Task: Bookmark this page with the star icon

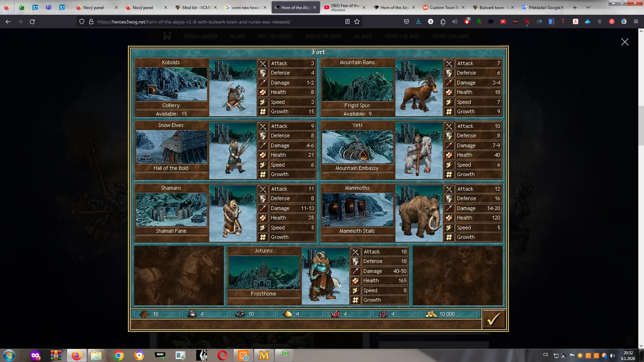Action: pos(357,22)
